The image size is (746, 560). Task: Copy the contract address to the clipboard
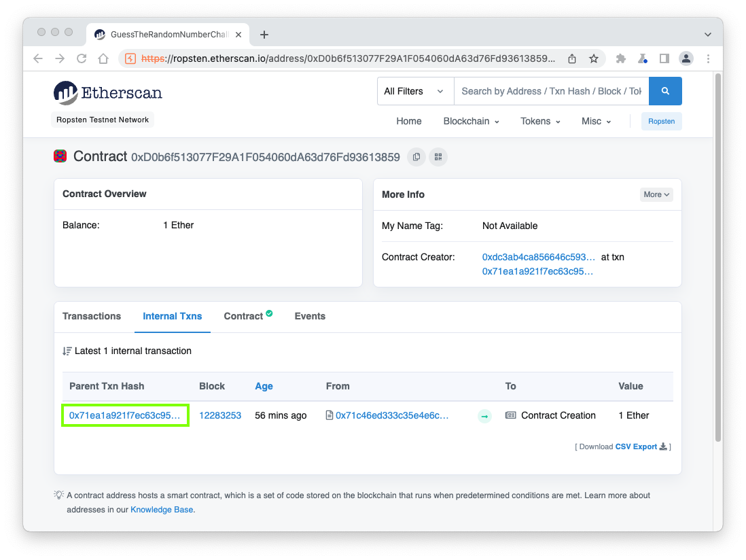pyautogui.click(x=416, y=157)
